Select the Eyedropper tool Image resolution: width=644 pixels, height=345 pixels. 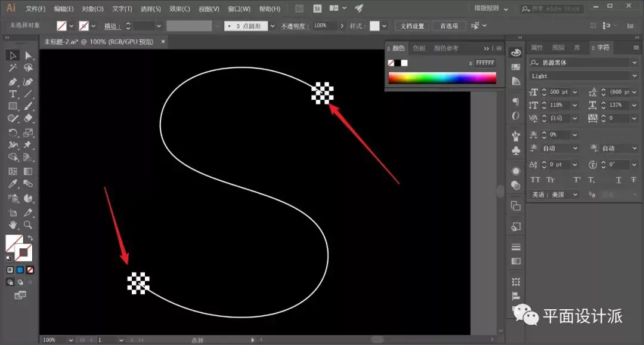click(x=13, y=184)
